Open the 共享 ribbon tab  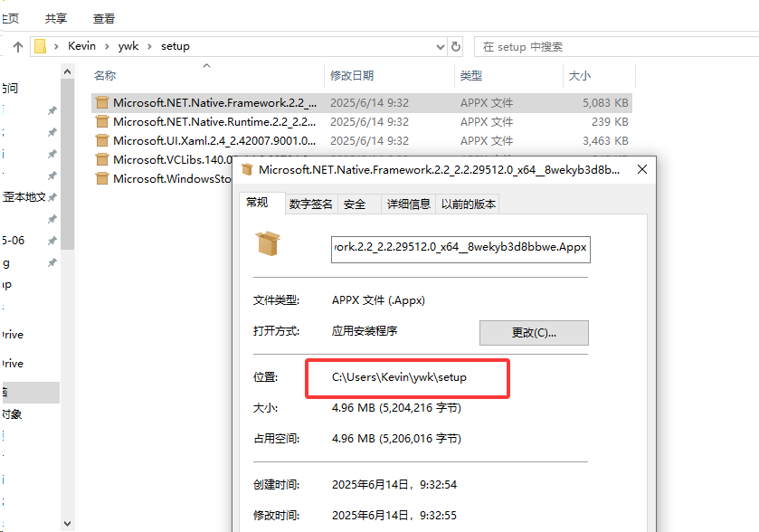[55, 18]
